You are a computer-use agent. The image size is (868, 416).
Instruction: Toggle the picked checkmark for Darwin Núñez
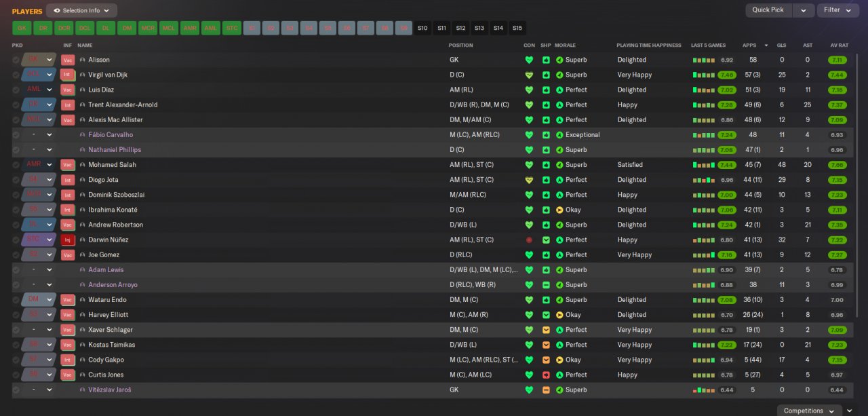[16, 240]
